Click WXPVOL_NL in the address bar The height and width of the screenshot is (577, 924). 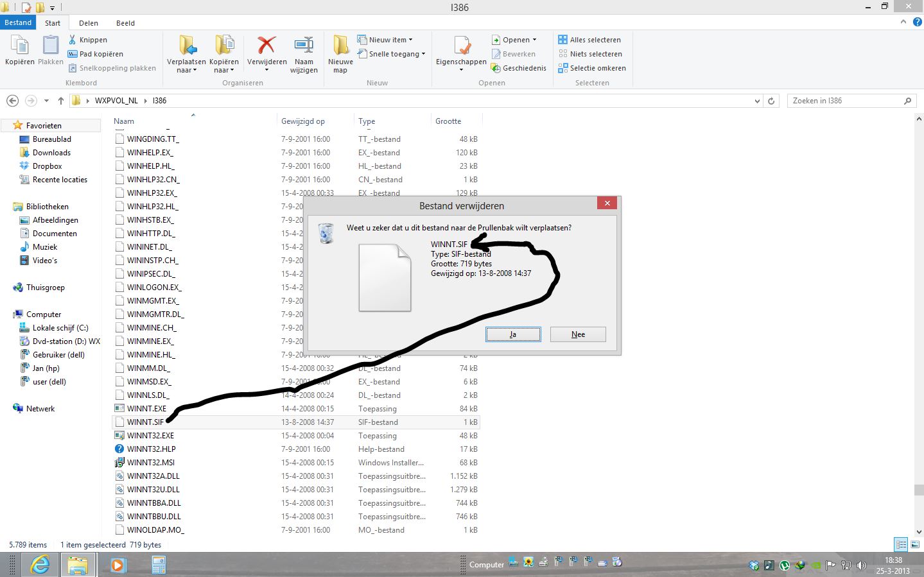pos(116,101)
